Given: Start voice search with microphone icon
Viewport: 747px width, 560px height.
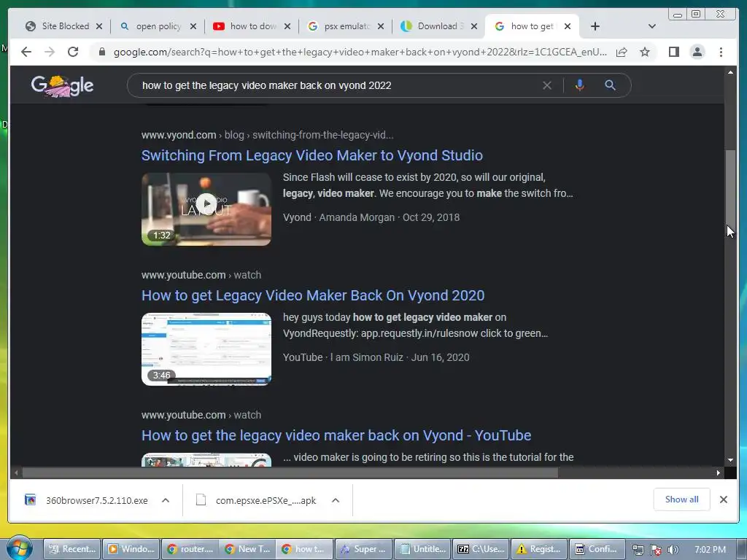Looking at the screenshot, I should pyautogui.click(x=579, y=85).
